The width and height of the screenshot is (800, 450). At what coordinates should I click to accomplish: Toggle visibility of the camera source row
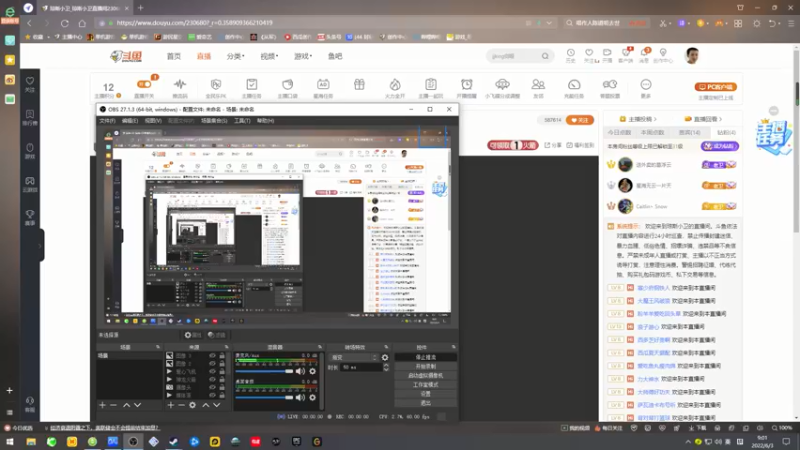click(212, 387)
